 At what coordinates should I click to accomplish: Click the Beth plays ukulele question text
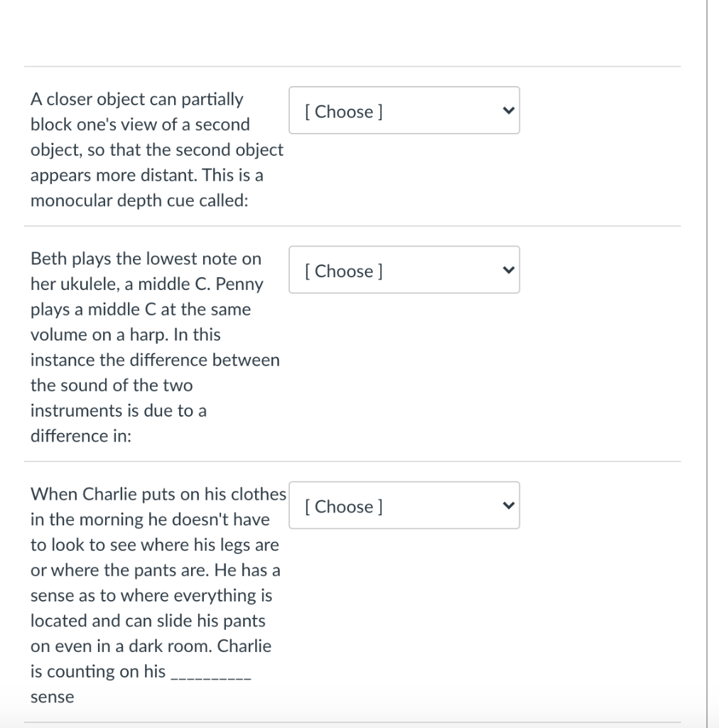[x=156, y=347]
